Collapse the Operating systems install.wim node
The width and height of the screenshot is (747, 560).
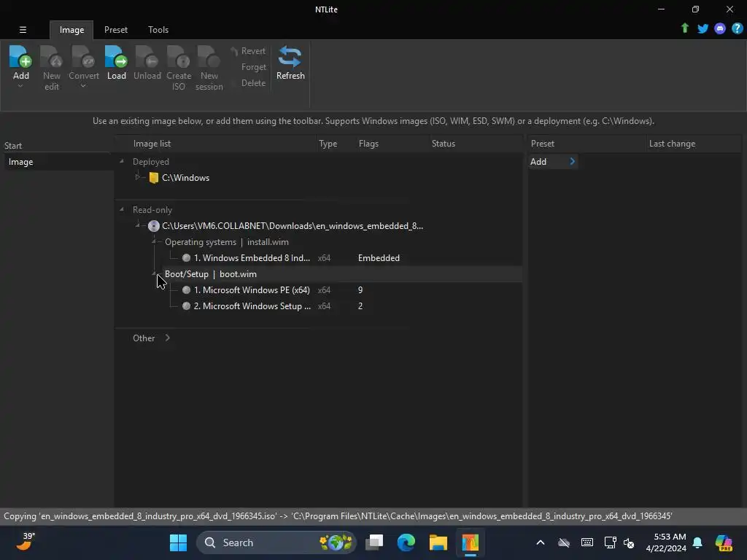pos(154,241)
